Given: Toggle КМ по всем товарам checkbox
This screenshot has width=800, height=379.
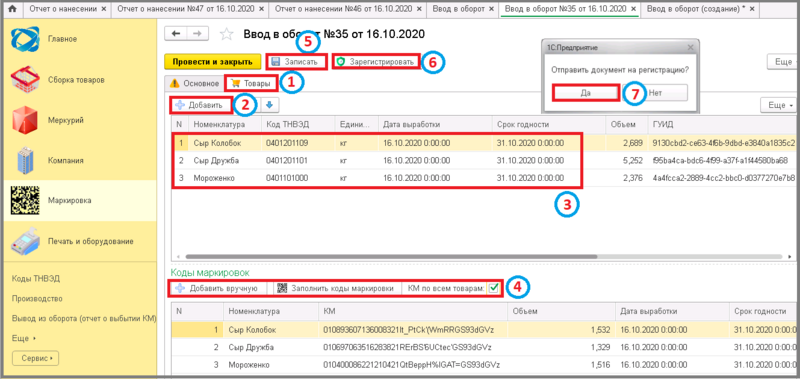Looking at the screenshot, I should coord(493,288).
